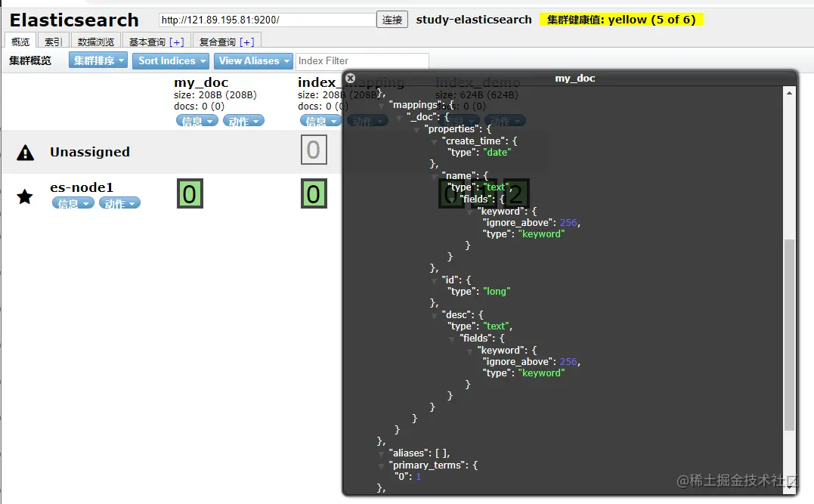This screenshot has width=814, height=504.
Task: Click the Unassigned warning triangle icon
Action: pyautogui.click(x=26, y=153)
